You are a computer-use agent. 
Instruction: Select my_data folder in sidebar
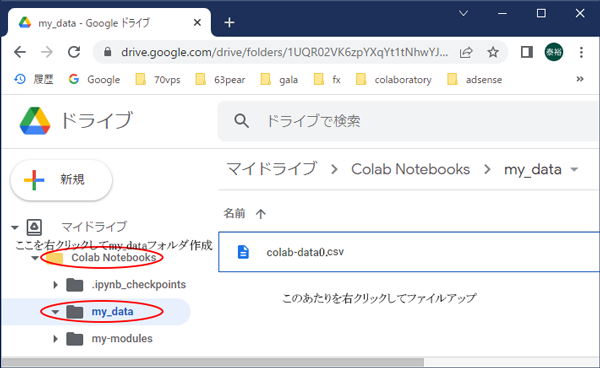[x=112, y=312]
